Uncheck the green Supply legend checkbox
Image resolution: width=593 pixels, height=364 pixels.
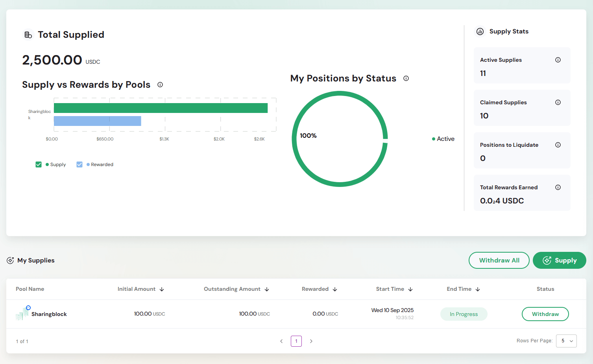click(x=39, y=164)
